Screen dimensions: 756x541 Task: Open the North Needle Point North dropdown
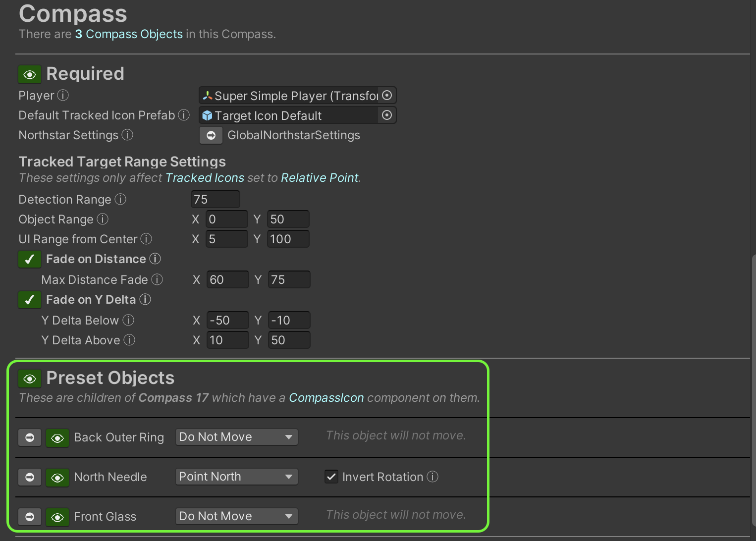(x=236, y=477)
